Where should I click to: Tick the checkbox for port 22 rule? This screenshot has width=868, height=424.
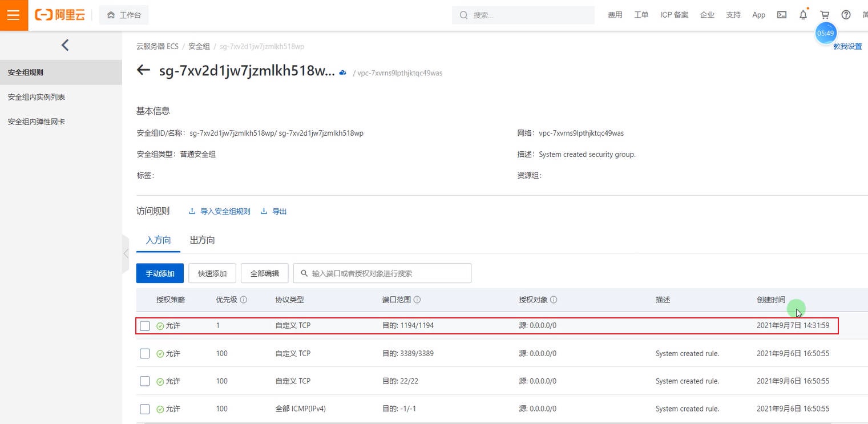(145, 381)
